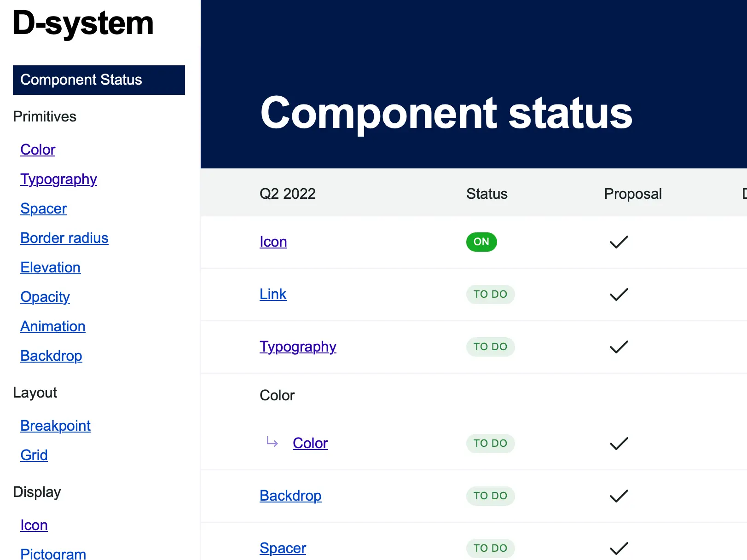Viewport: 747px width, 560px height.
Task: Click the green ON status badge
Action: 481,242
